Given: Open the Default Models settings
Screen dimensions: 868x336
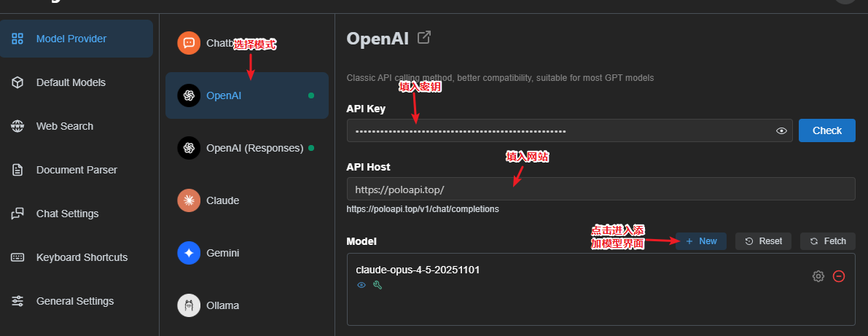Looking at the screenshot, I should pos(71,82).
